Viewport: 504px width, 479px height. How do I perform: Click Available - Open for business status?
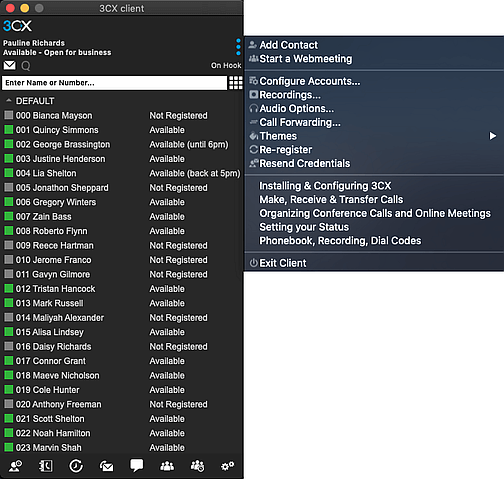pos(57,53)
